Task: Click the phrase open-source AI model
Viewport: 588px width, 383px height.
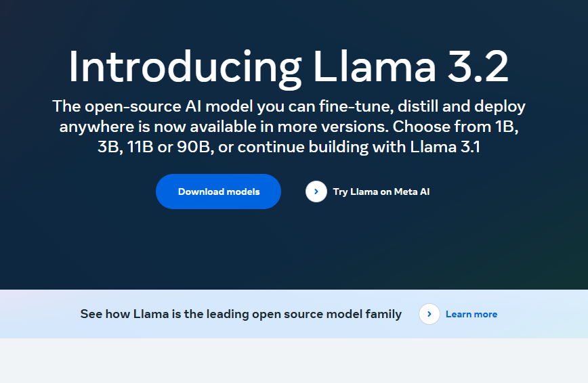Action: pyautogui.click(x=152, y=106)
